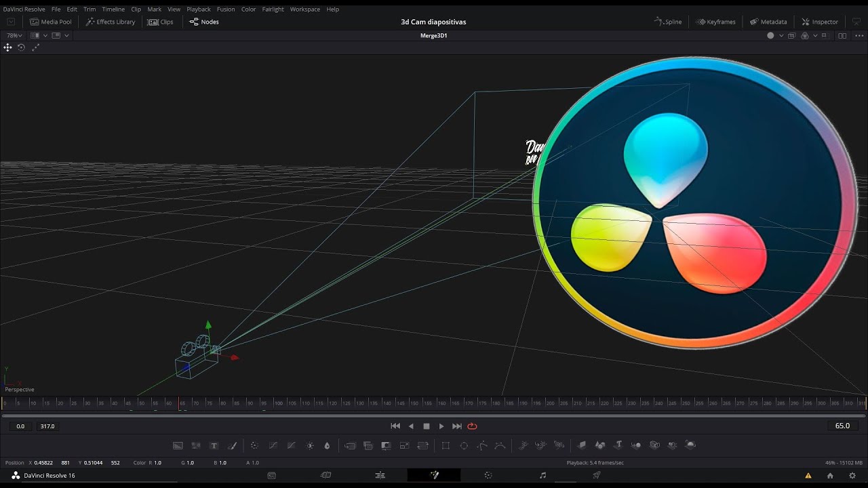Add a Polygon mask node
The height and width of the screenshot is (488, 868).
(x=482, y=445)
